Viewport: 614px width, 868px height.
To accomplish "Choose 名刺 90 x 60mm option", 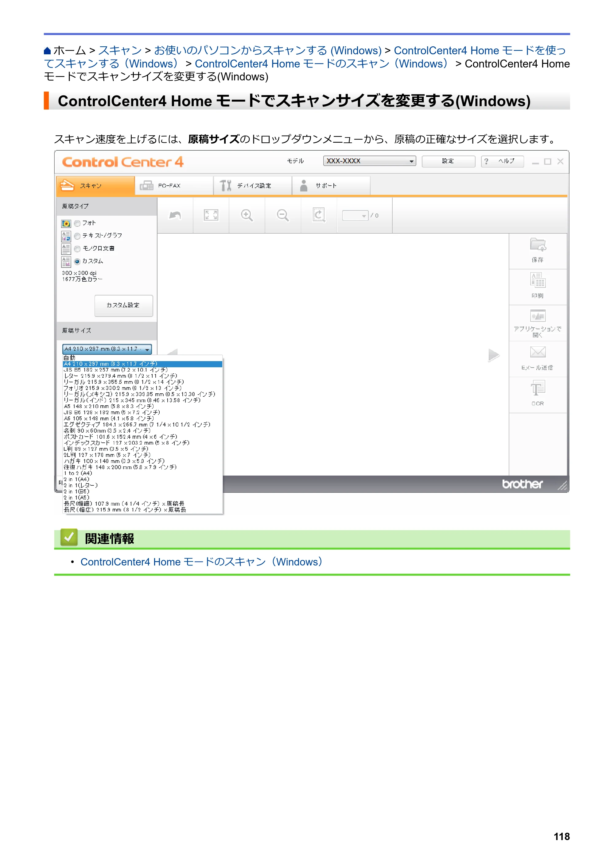I will pos(142,431).
